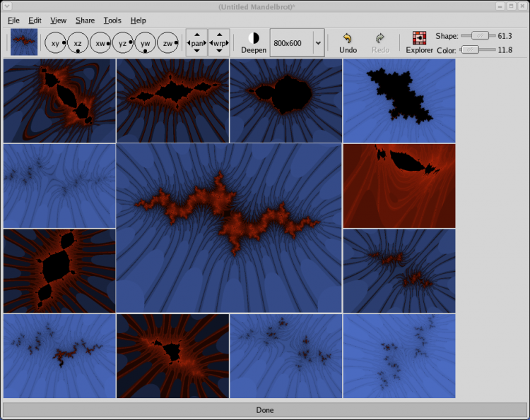Click the xy rotation plane circle
530x420 pixels.
tap(55, 43)
